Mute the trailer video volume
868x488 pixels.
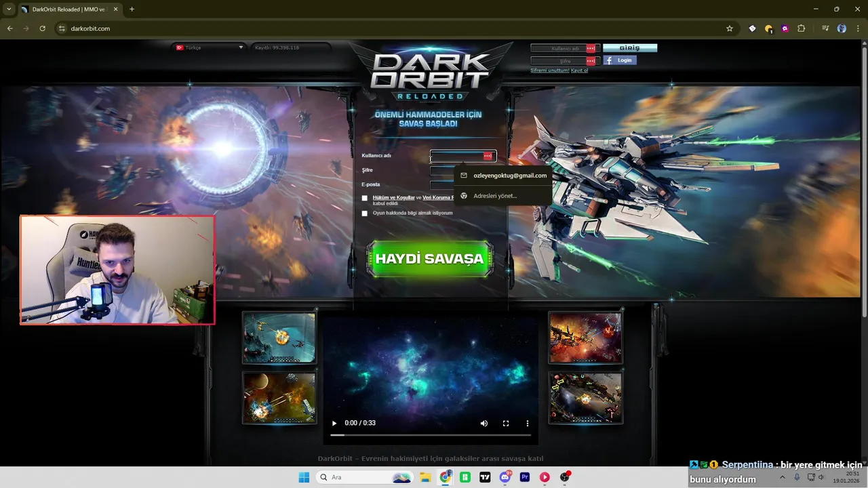[x=484, y=423]
